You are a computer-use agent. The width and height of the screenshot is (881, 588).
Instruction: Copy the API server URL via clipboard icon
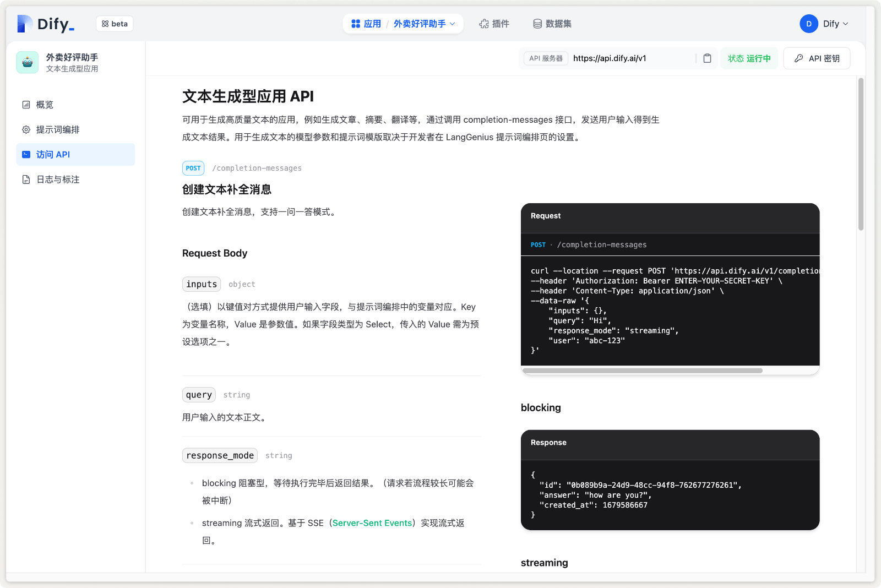(x=708, y=58)
